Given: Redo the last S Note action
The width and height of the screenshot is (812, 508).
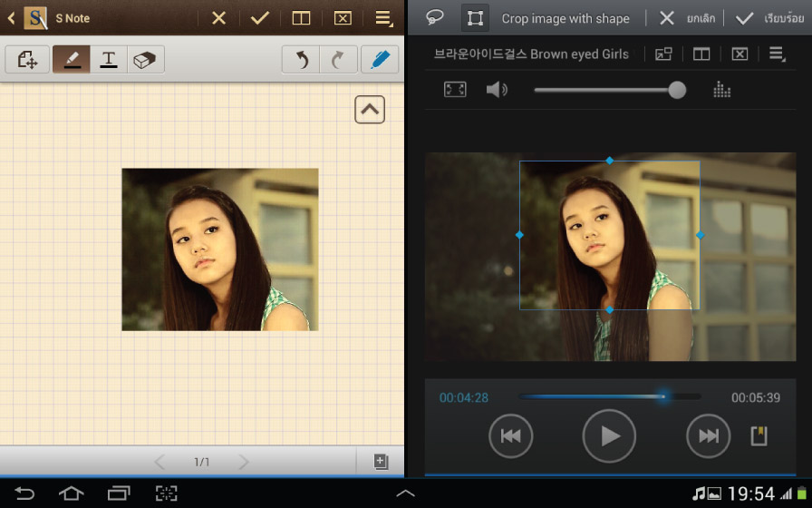Looking at the screenshot, I should coord(338,59).
